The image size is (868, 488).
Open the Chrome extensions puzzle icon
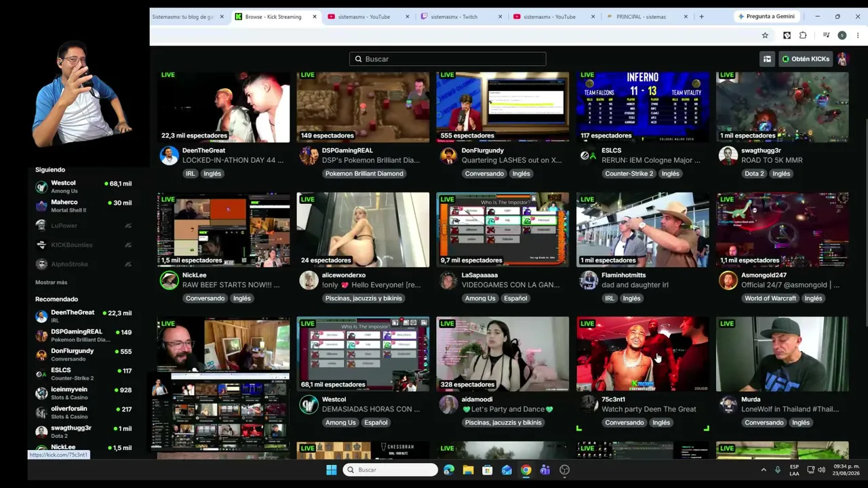click(x=803, y=35)
